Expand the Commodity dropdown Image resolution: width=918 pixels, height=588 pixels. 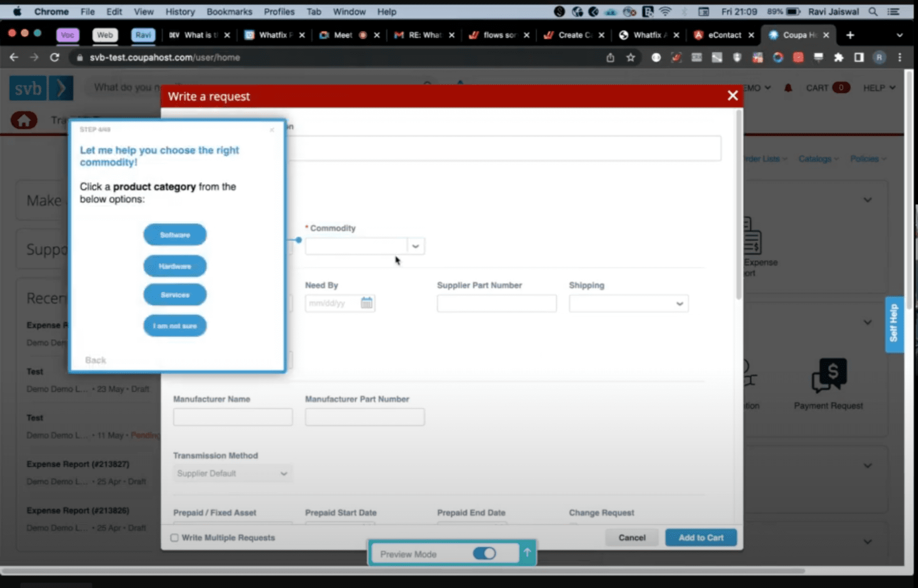tap(415, 246)
